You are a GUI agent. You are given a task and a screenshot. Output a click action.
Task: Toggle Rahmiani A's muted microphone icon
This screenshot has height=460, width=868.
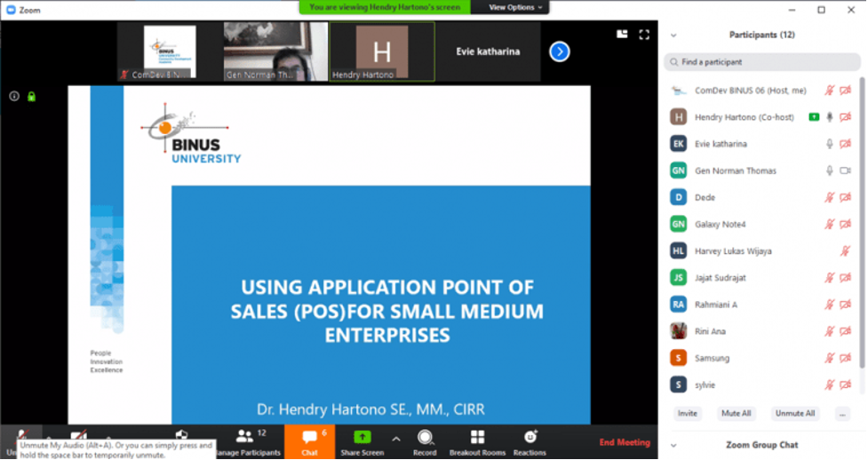(829, 305)
